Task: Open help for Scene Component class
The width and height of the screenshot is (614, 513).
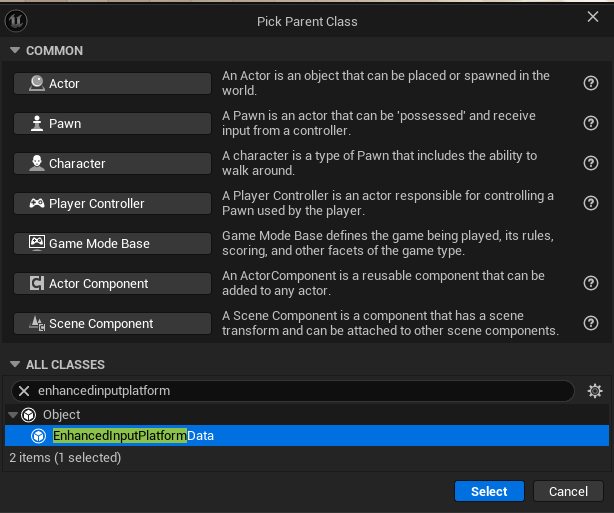Action: [x=591, y=323]
